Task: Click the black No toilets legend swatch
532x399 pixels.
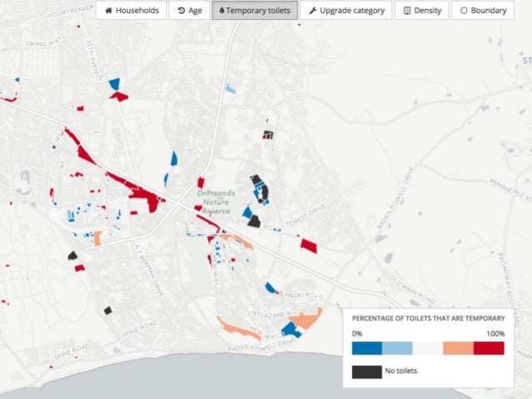Action: [x=367, y=372]
